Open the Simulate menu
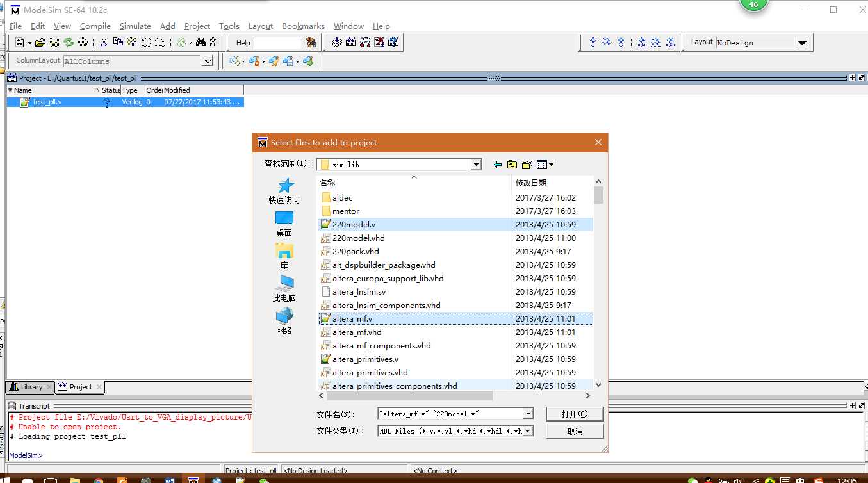868x483 pixels. pos(135,26)
